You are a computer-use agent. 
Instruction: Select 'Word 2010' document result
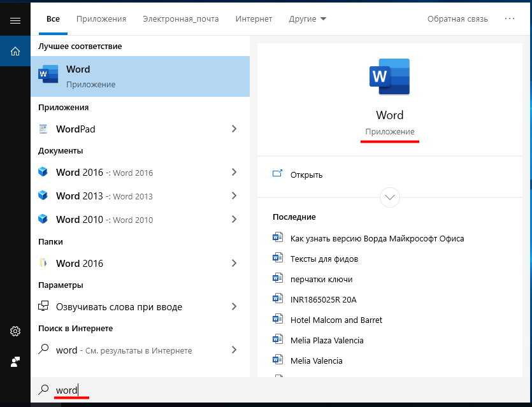coord(140,220)
